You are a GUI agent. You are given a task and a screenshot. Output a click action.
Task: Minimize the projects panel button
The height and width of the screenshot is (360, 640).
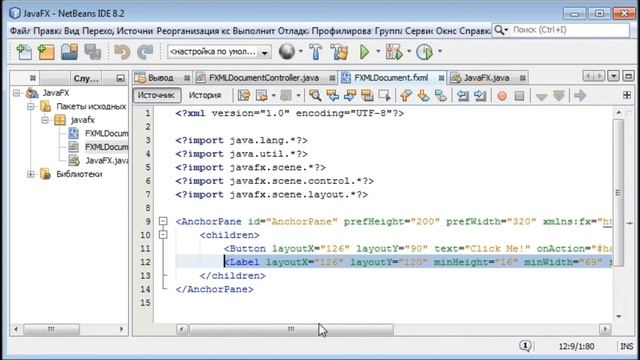click(x=120, y=78)
